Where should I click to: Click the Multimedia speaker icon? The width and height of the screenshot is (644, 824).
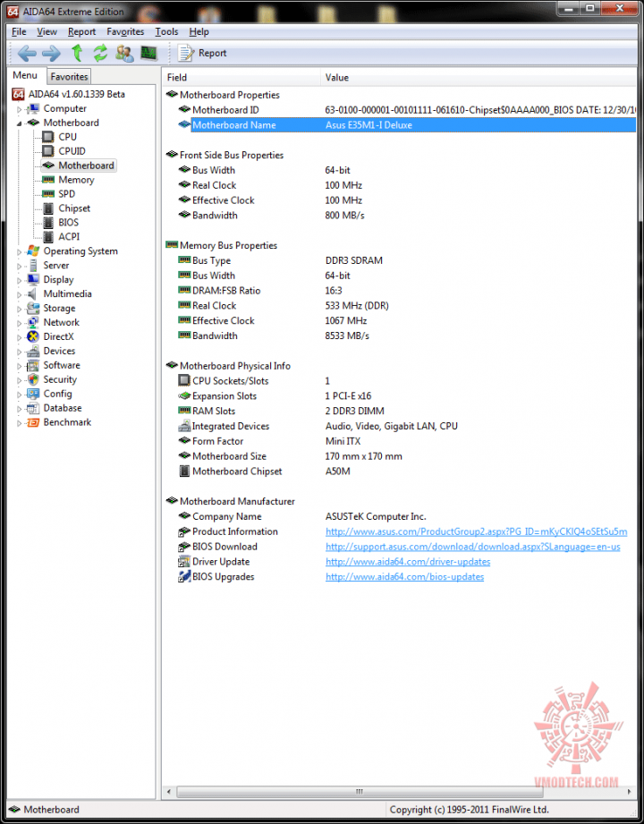(32, 293)
